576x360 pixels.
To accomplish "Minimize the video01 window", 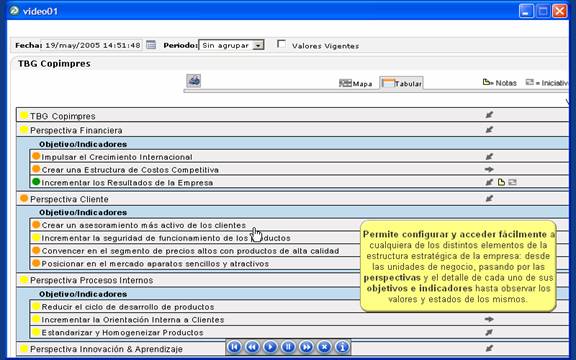I will [x=526, y=11].
